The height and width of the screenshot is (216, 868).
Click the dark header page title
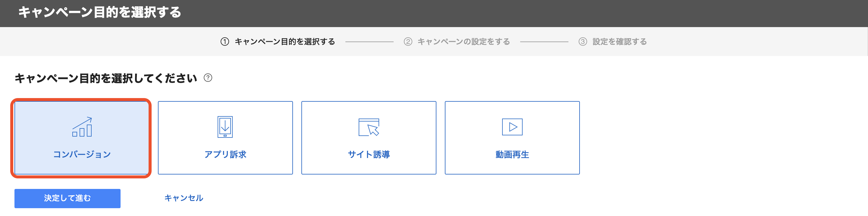tap(99, 12)
